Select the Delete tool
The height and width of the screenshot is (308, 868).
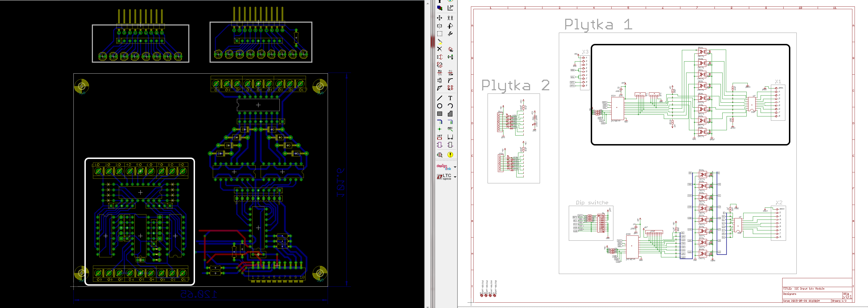tap(440, 49)
